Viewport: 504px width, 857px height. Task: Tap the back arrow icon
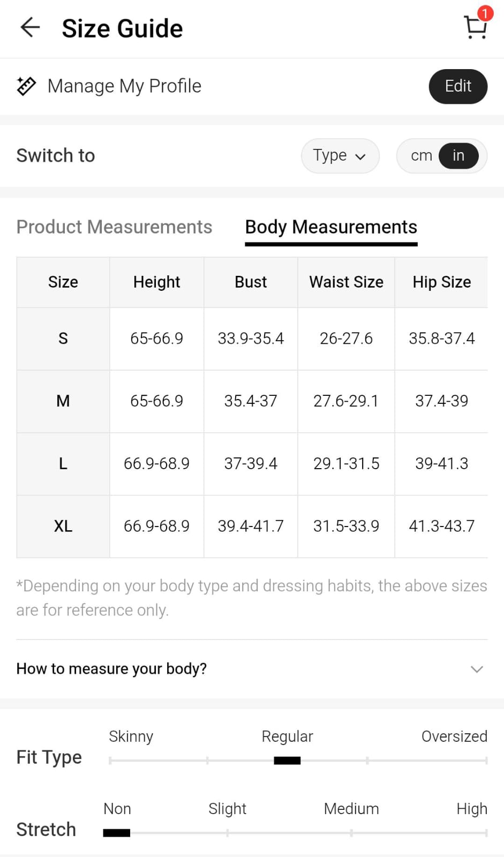pyautogui.click(x=30, y=27)
